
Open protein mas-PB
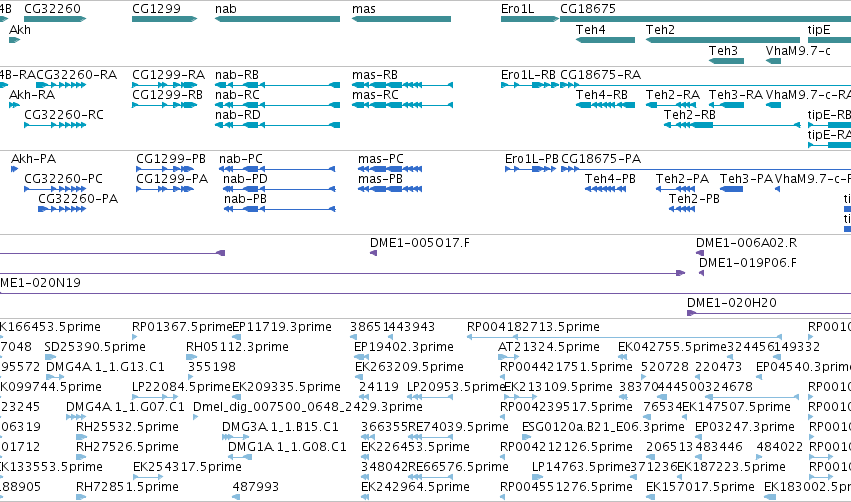pos(380,179)
